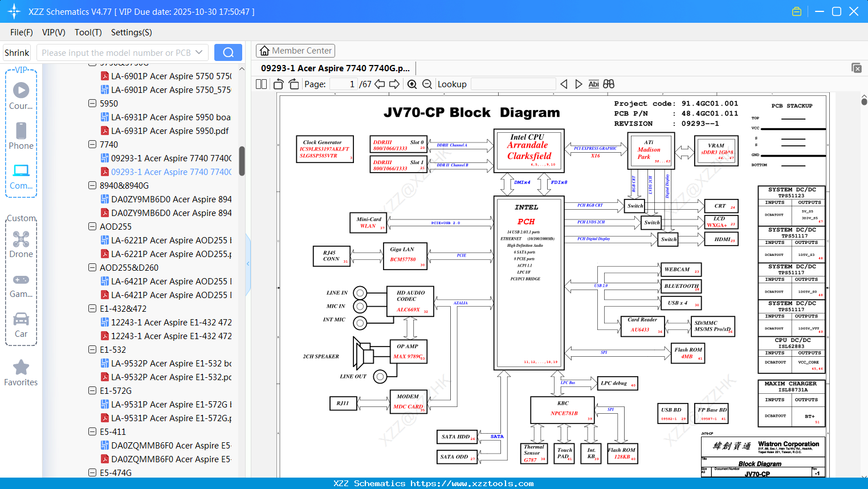Screen dimensions: 868x489
Task: Click the binoculars find icon
Action: point(609,84)
